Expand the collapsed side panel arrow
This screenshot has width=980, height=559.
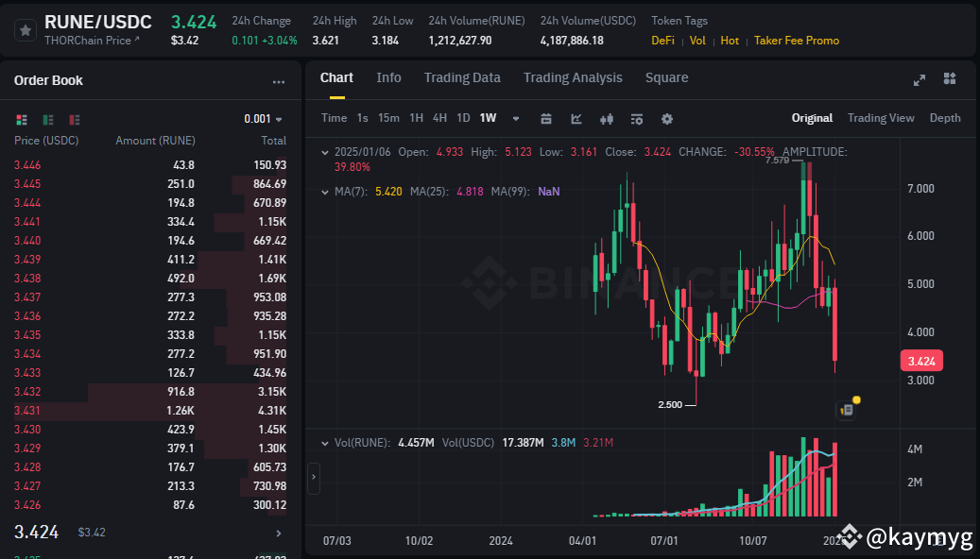pos(314,478)
